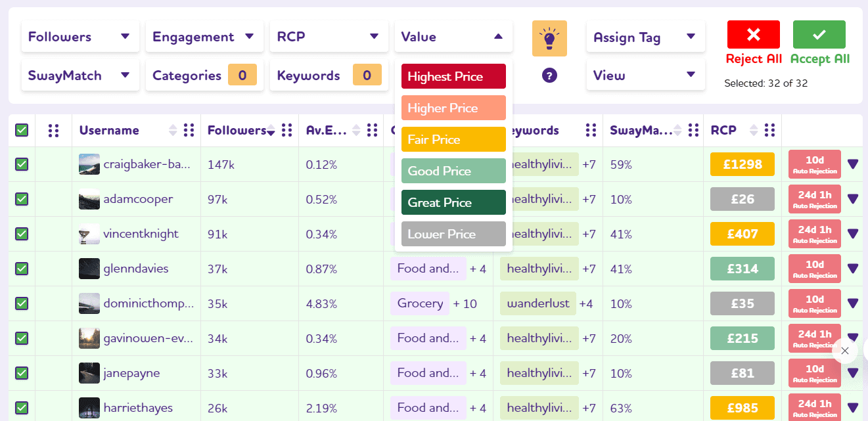
Task: Sort by Username using sort arrows
Action: tap(173, 130)
